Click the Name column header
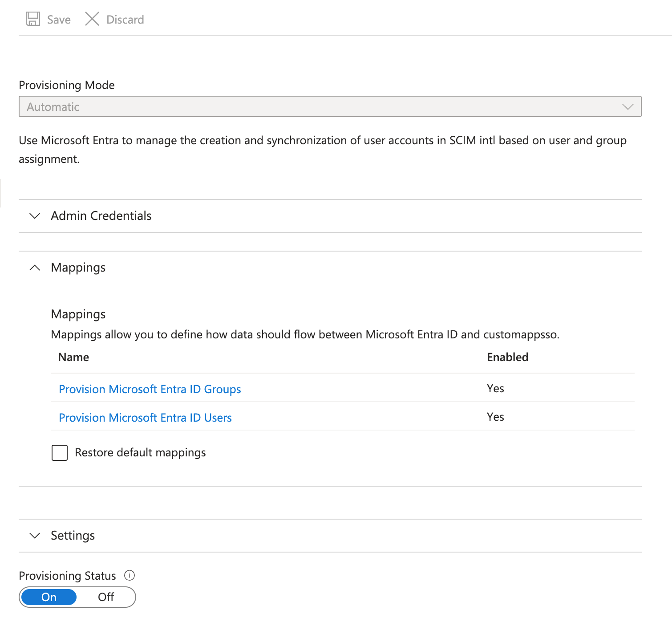Viewport: 672px width, 618px height. coord(74,357)
